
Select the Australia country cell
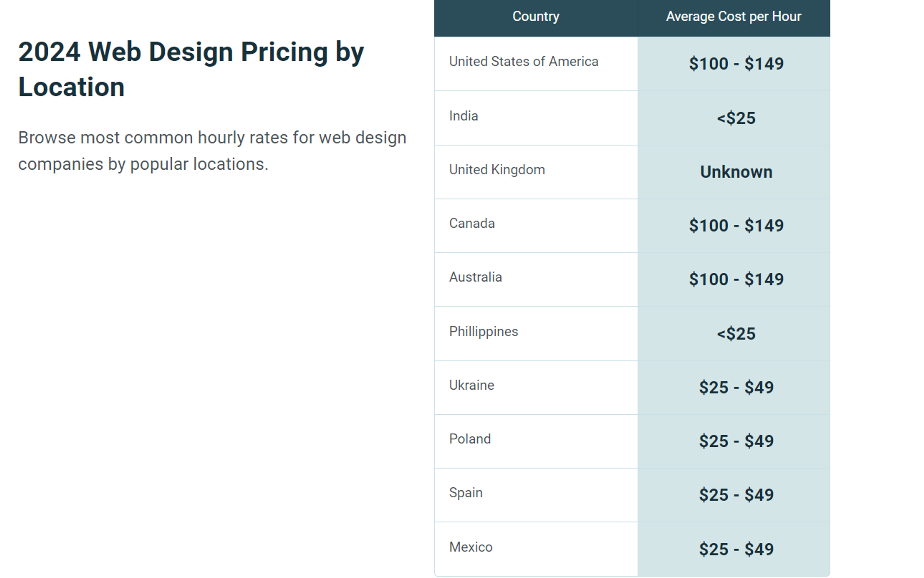point(536,279)
